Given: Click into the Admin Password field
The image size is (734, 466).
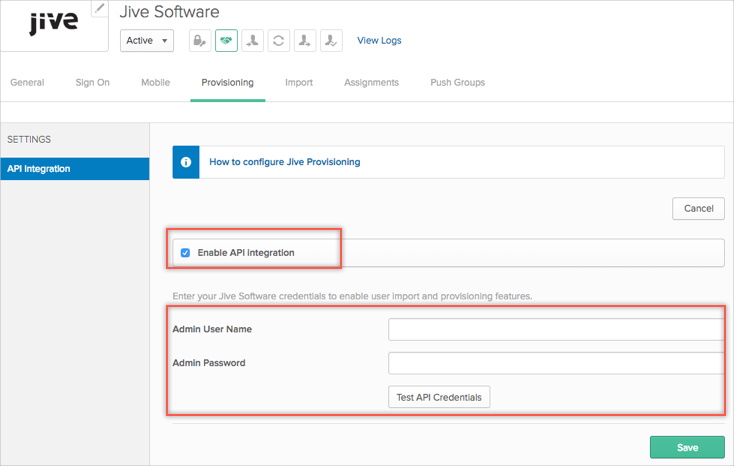Looking at the screenshot, I should coord(555,363).
